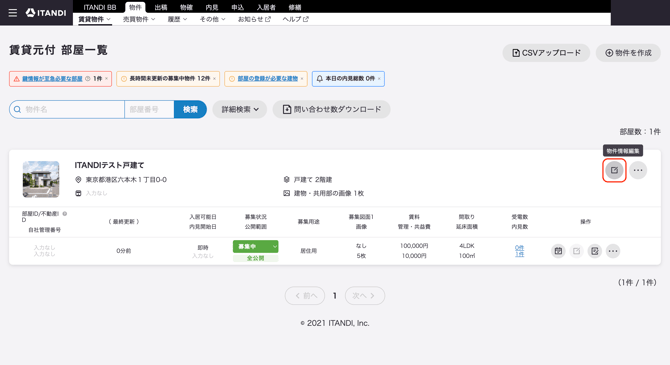Open the 売買物件 dropdown menu
Screen dimensions: 670x365
pos(139,19)
